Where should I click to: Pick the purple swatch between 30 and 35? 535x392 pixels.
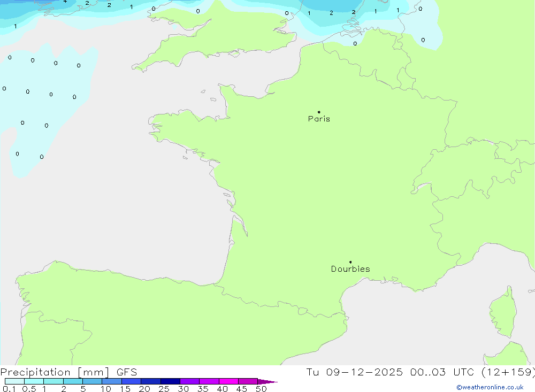190,381
